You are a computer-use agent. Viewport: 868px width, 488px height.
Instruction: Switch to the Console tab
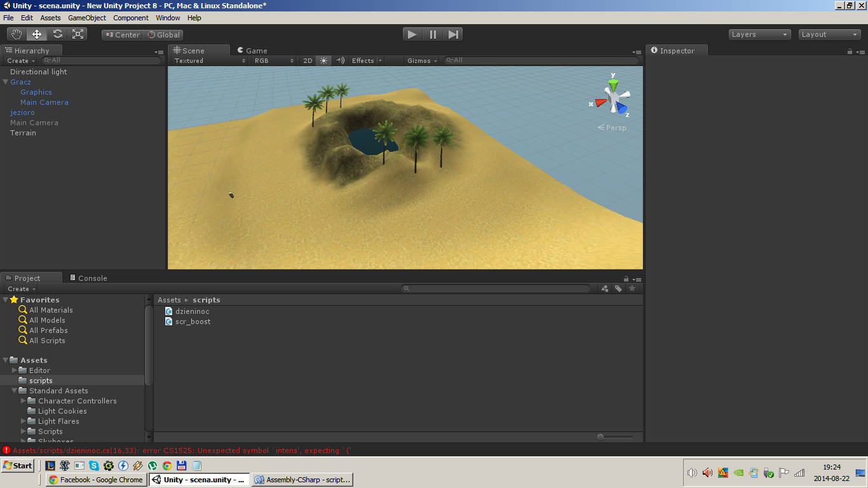(x=88, y=278)
